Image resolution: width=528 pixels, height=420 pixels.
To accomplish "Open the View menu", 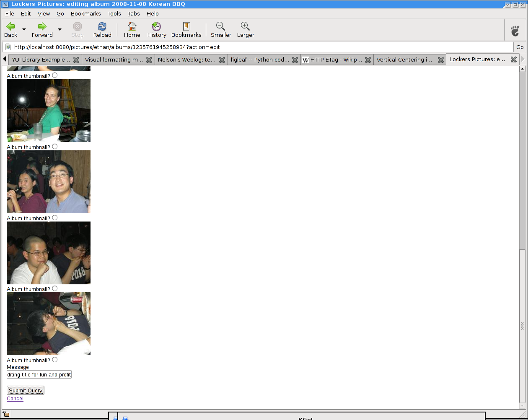I will click(x=44, y=13).
